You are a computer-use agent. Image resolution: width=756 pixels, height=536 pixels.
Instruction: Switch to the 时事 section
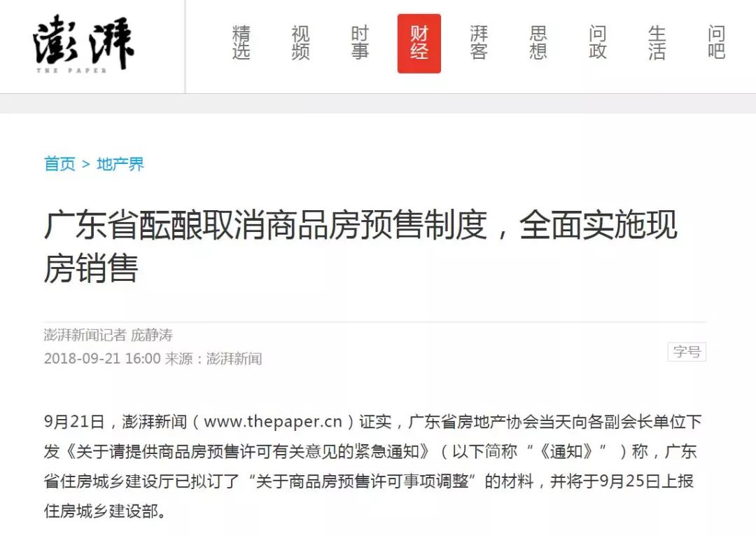click(x=360, y=43)
